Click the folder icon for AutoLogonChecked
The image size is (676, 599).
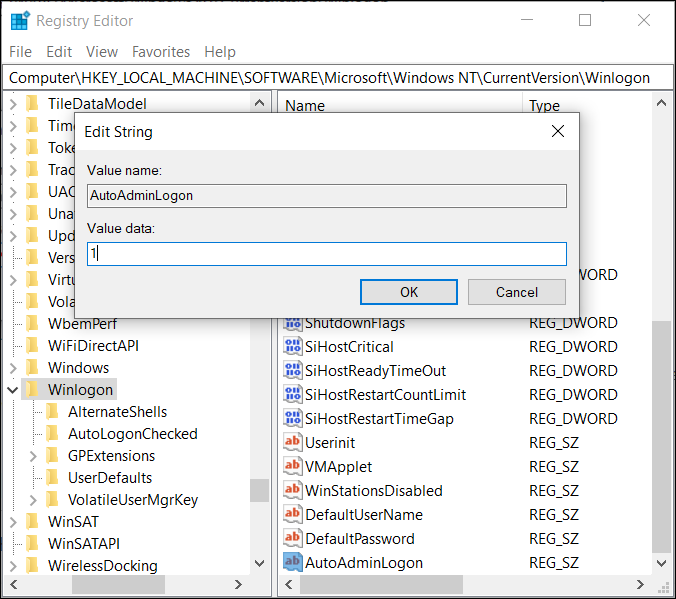coord(52,434)
